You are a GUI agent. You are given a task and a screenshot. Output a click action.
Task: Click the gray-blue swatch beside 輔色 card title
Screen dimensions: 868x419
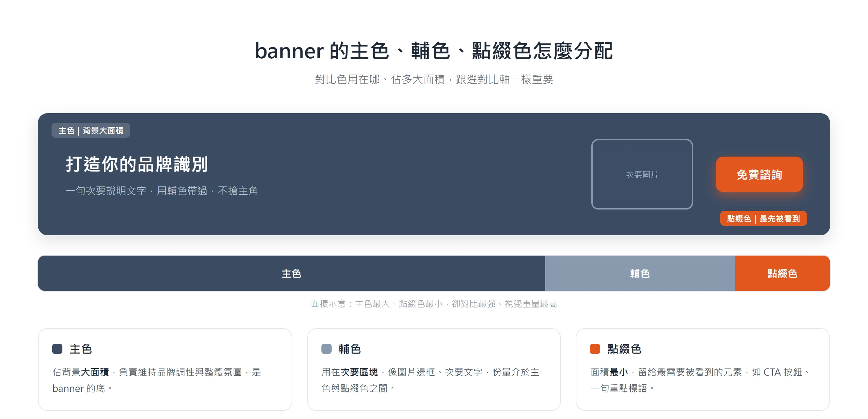tap(326, 348)
